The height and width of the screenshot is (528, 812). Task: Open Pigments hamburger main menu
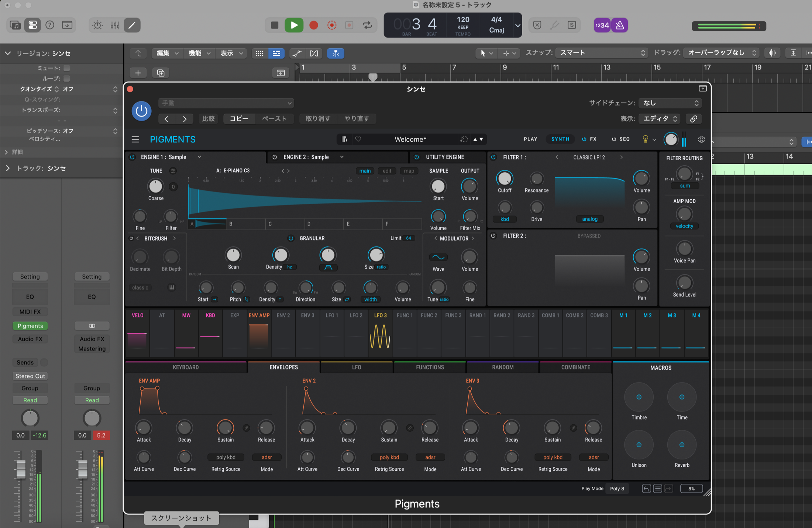(135, 139)
